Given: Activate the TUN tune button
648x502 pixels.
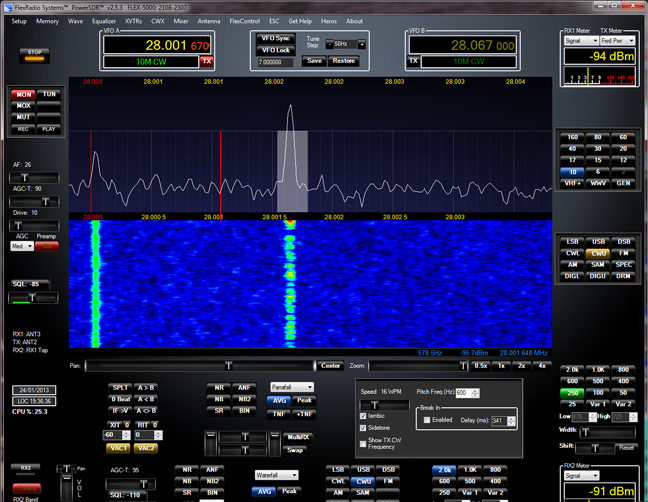Looking at the screenshot, I should click(x=49, y=94).
